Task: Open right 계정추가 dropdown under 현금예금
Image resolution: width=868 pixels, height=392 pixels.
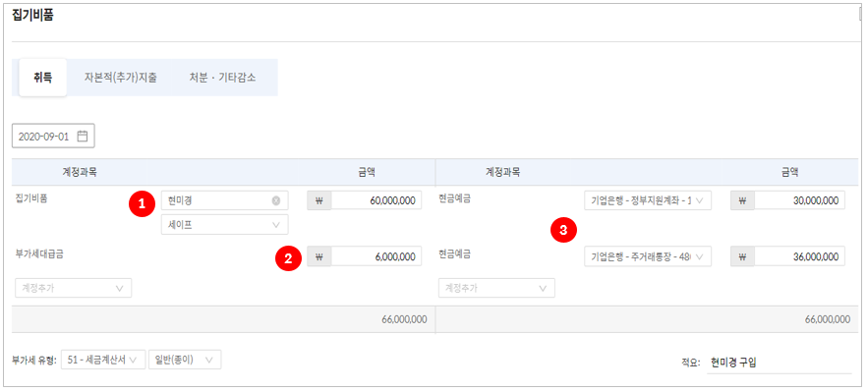Action: click(x=496, y=288)
